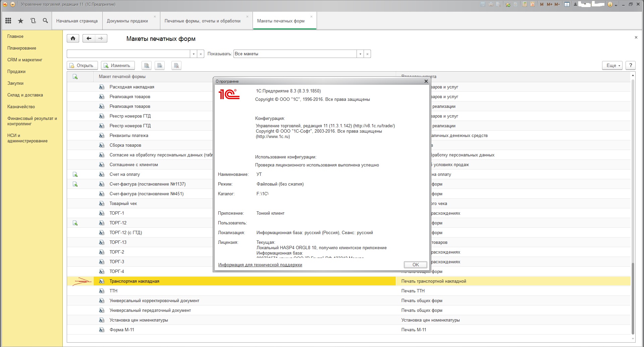Click the Макет печатной формы column header
644x347 pixels.
(x=122, y=77)
